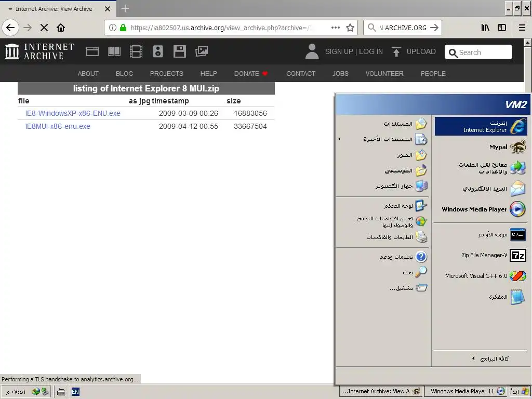This screenshot has height=399, width=532.
Task: Click the Internet Archive logo
Action: [39, 51]
